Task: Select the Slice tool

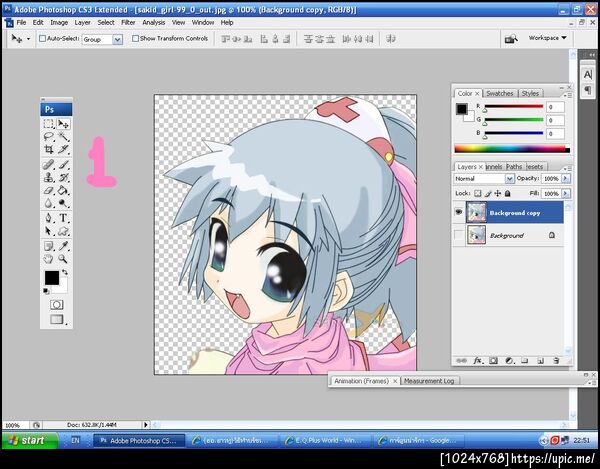Action: point(63,149)
